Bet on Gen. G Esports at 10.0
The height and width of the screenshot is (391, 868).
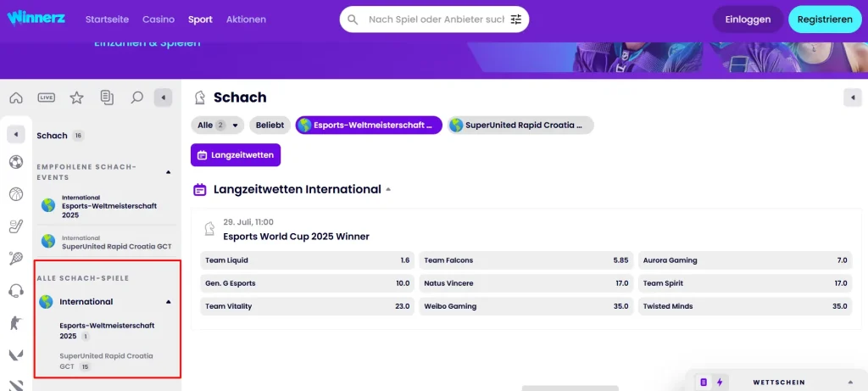307,283
